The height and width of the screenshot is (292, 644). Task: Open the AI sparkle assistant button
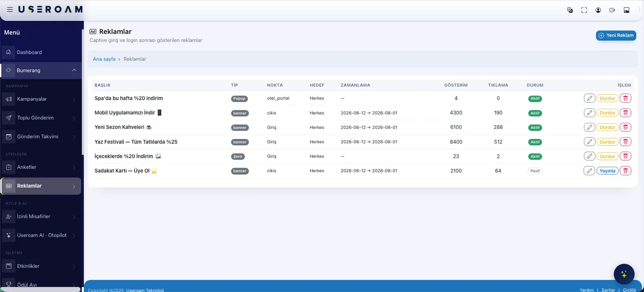point(624,274)
